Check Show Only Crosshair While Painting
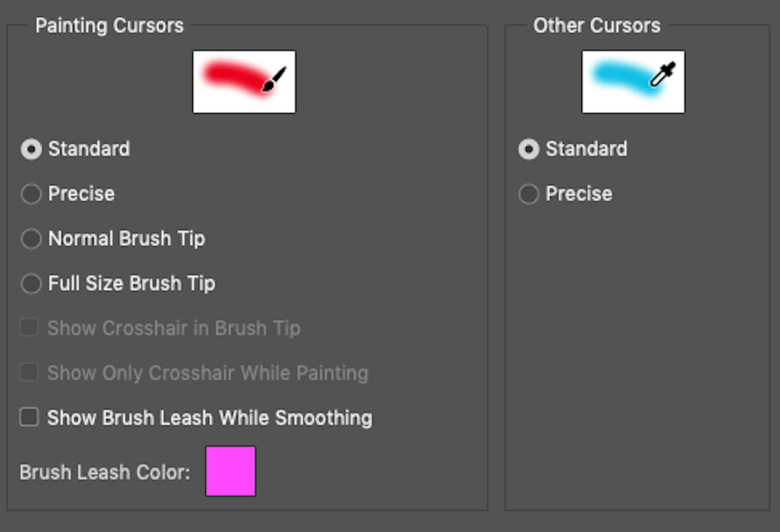The height and width of the screenshot is (532, 780). point(29,372)
